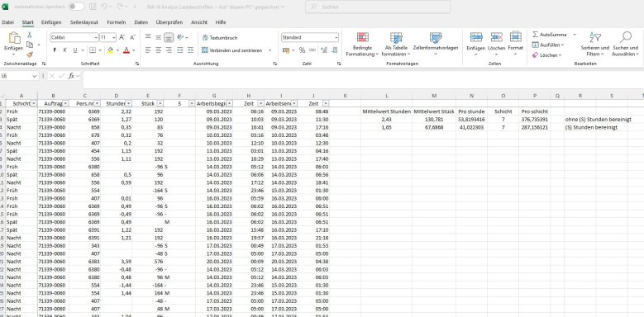644x317 pixels.
Task: Align text to bottom icon
Action: click(169, 37)
